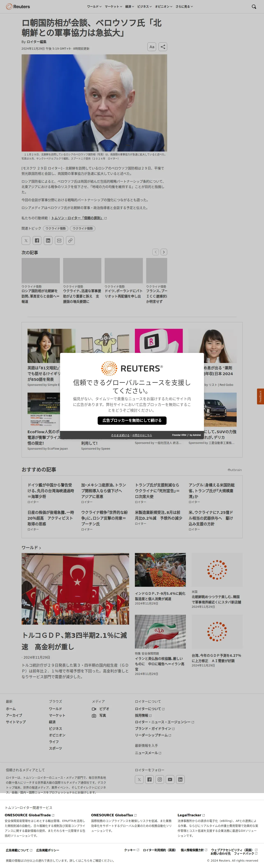Open アングル：身構える米国防総省 recommended article

pos(212,491)
